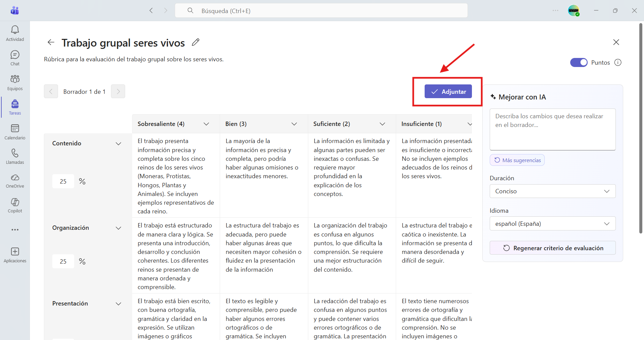This screenshot has width=644, height=340.
Task: Open the profile avatar menu
Action: coord(574,10)
